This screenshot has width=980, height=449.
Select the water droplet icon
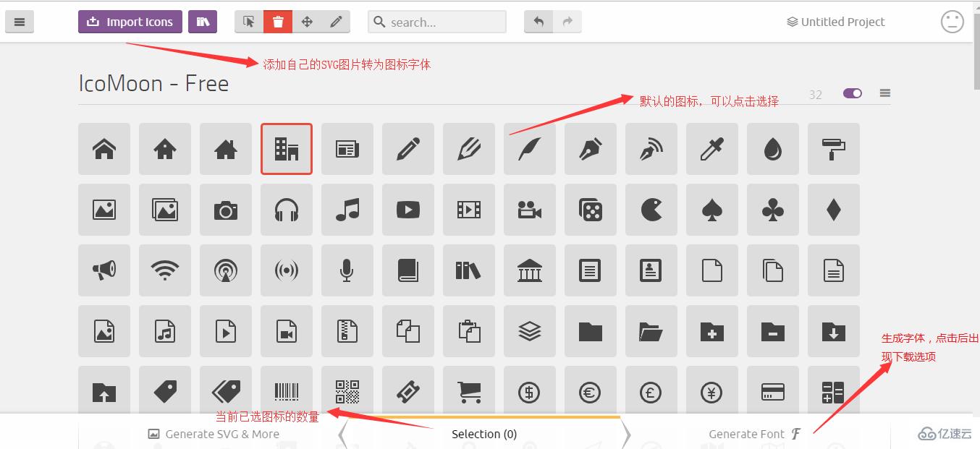tap(773, 149)
